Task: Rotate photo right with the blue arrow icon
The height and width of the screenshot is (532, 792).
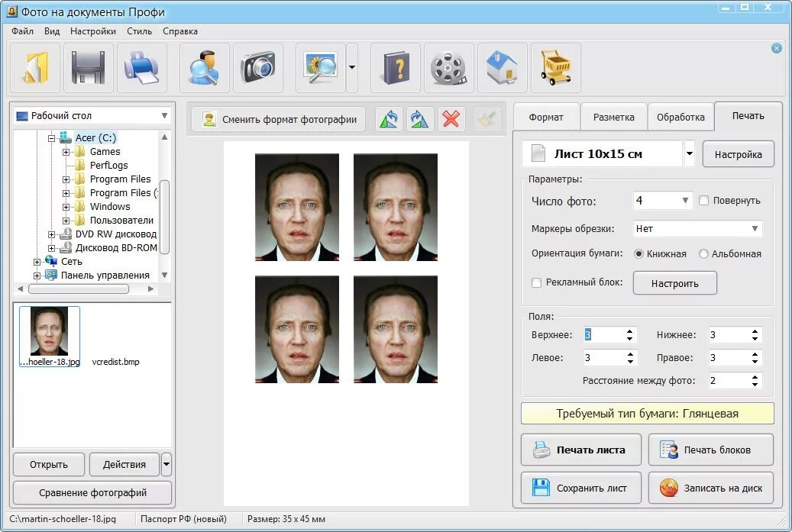Action: [x=420, y=120]
